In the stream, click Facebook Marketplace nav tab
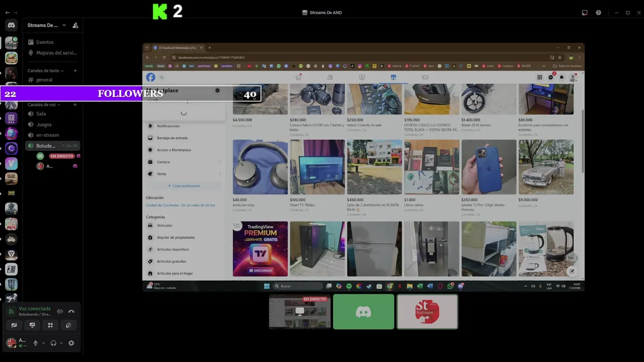Screen dimensions: 644x362 (x=393, y=77)
